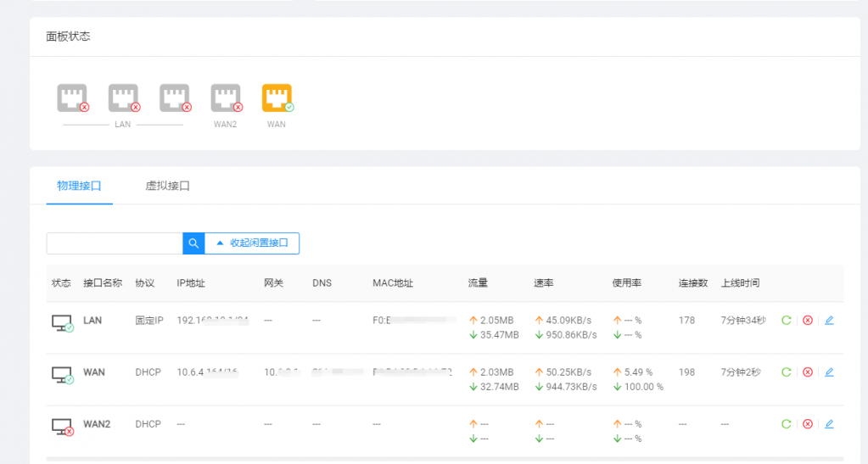
Task: Collapse idle interfaces with 收起闲置接口
Action: click(x=253, y=243)
